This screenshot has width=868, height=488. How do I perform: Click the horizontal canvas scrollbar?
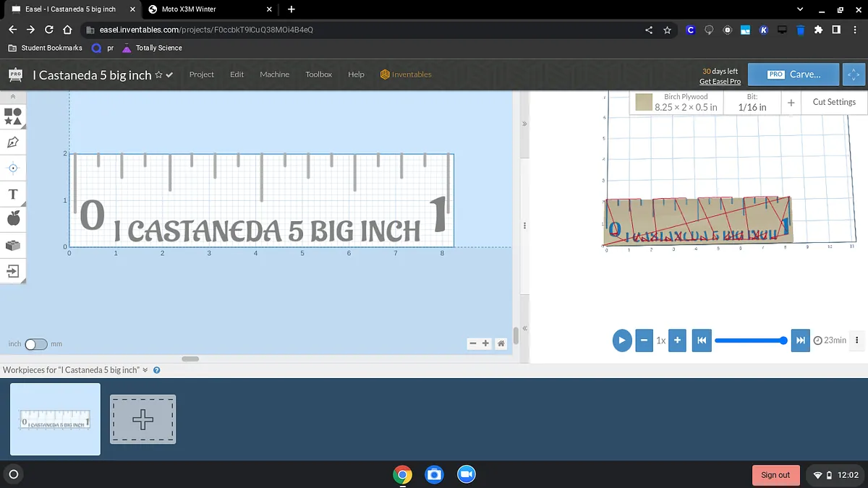190,359
